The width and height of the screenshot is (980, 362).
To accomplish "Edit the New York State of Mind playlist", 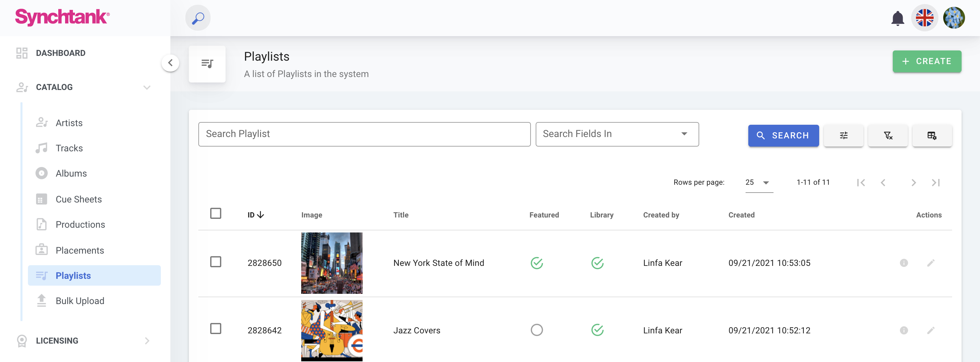I will coord(931,263).
